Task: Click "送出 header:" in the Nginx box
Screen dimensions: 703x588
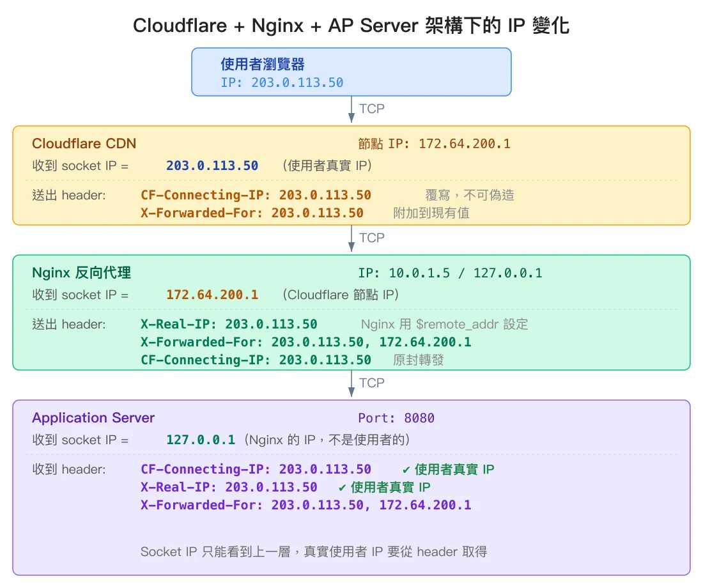Action: pyautogui.click(x=69, y=324)
